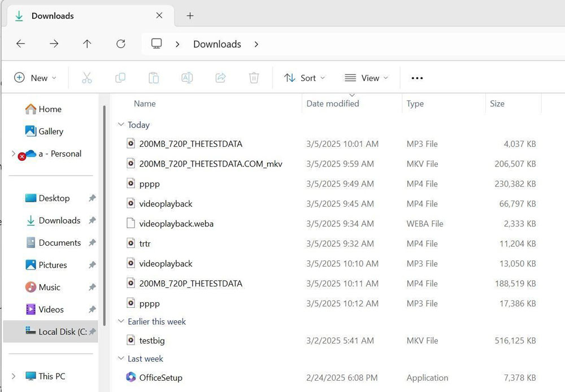Select 200MB_720P_THETESTDATA.COM_mkv file
Image resolution: width=565 pixels, height=392 pixels.
point(331,164)
